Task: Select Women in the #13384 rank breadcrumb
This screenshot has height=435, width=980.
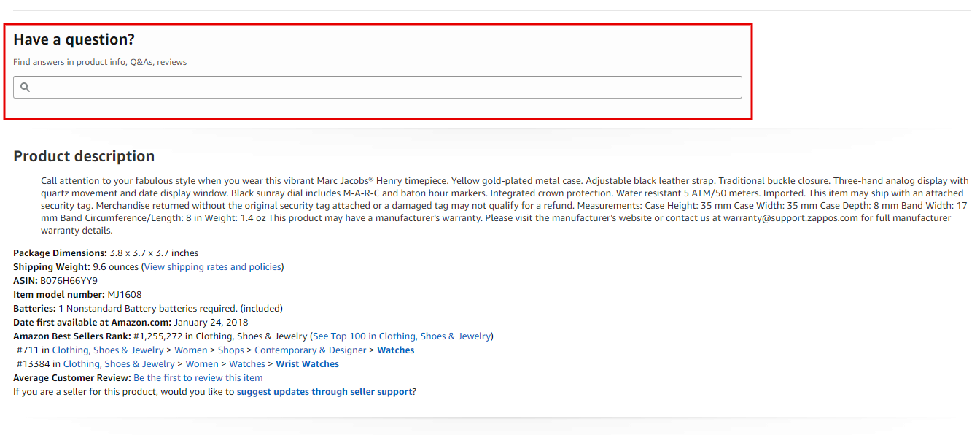Action: pos(202,364)
